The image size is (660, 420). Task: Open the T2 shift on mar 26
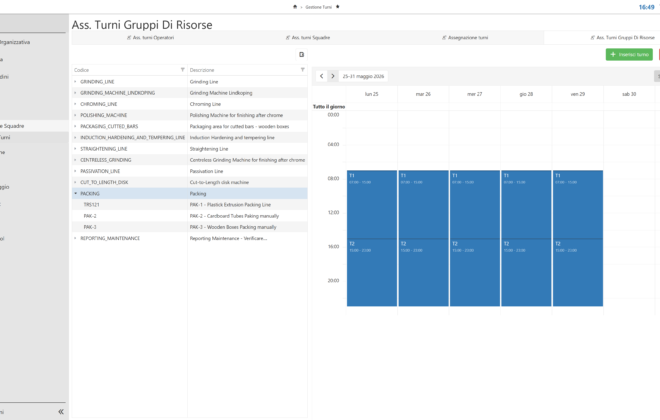coord(423,273)
